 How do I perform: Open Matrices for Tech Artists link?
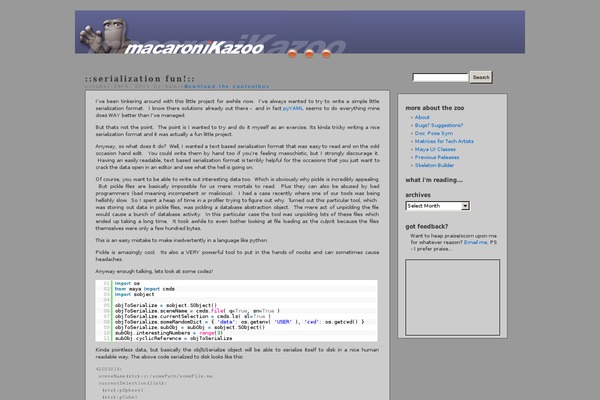tap(444, 141)
